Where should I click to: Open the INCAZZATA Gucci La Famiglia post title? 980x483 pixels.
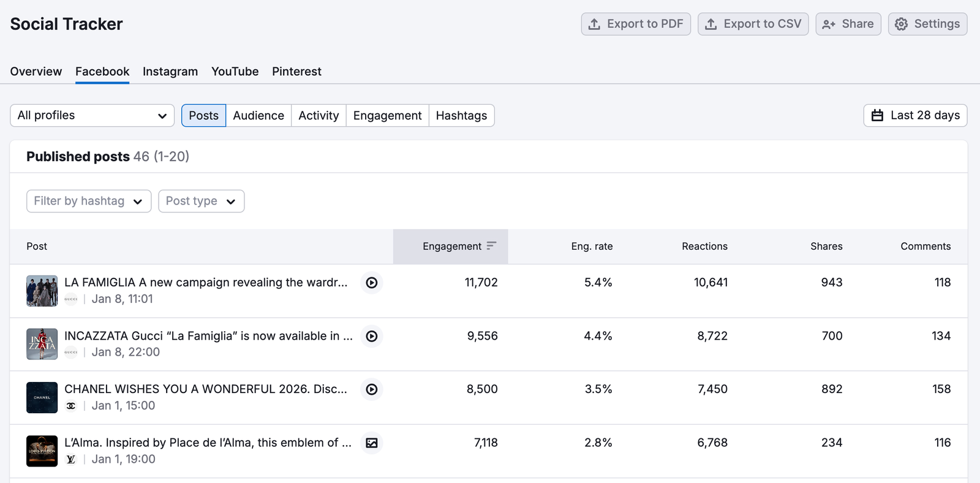[208, 335]
